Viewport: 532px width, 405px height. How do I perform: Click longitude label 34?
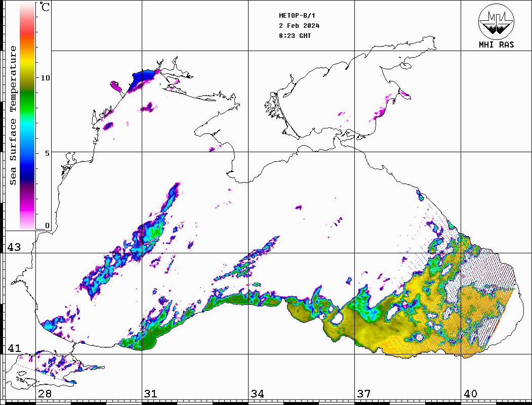257,393
